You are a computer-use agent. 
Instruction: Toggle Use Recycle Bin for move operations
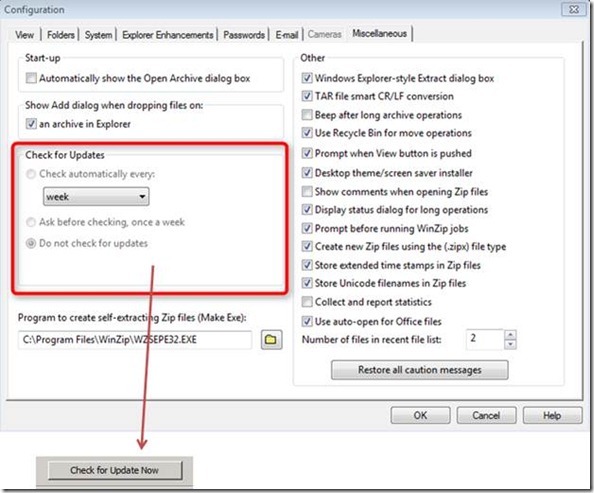tap(307, 133)
